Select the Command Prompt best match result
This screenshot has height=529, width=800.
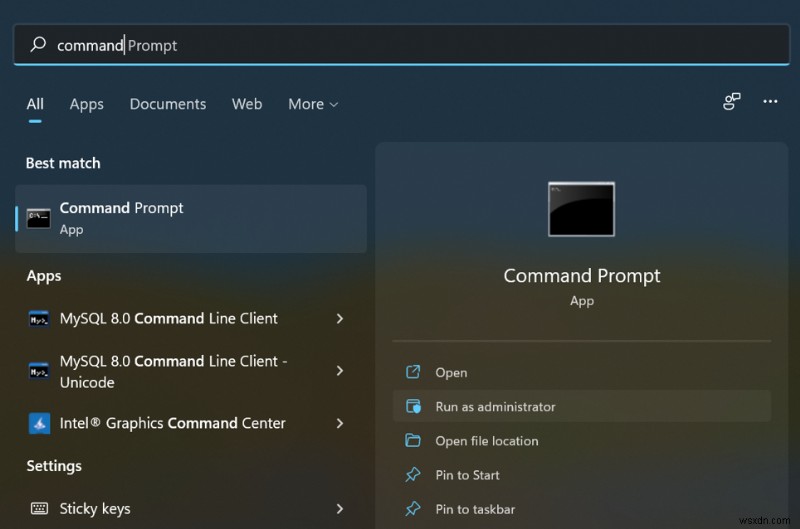(x=191, y=218)
